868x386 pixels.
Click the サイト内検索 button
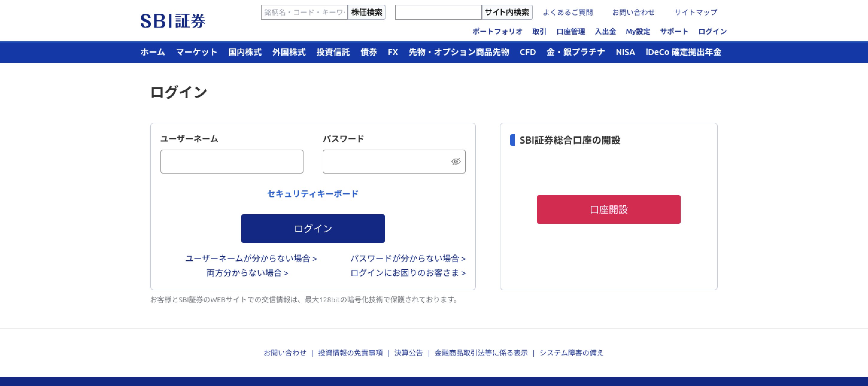click(x=507, y=13)
